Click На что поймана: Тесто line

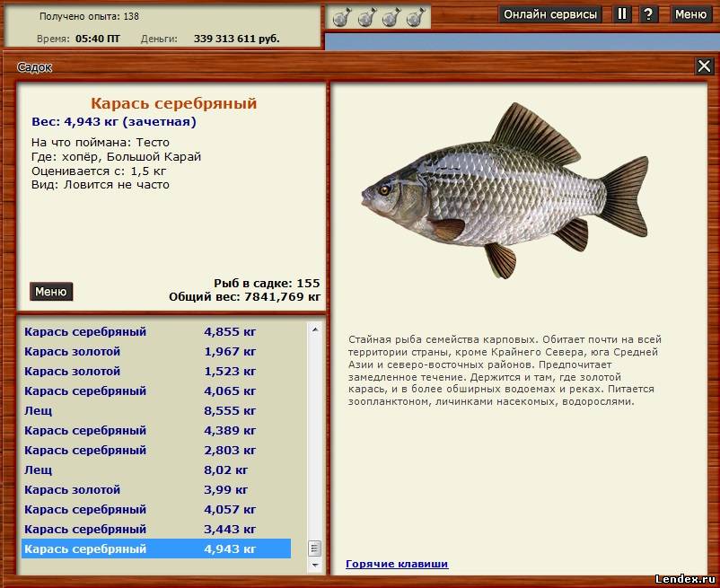(101, 143)
